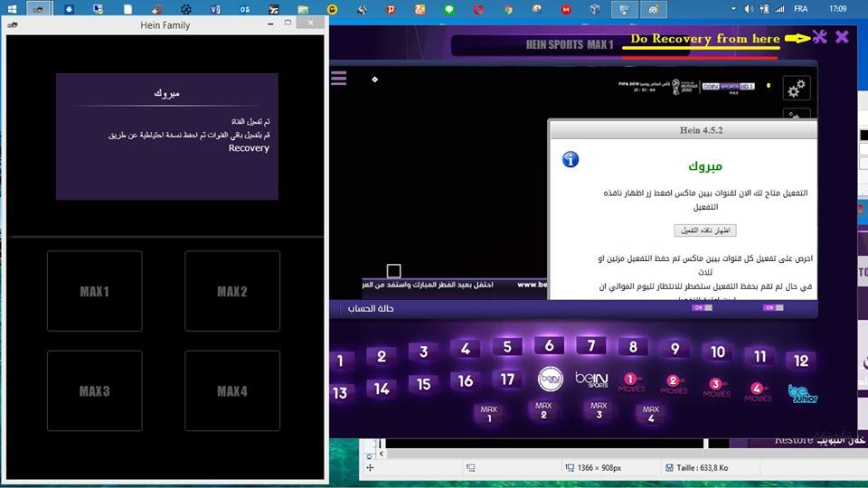
Task: Toggle the left ON switch in account bar
Action: [702, 307]
